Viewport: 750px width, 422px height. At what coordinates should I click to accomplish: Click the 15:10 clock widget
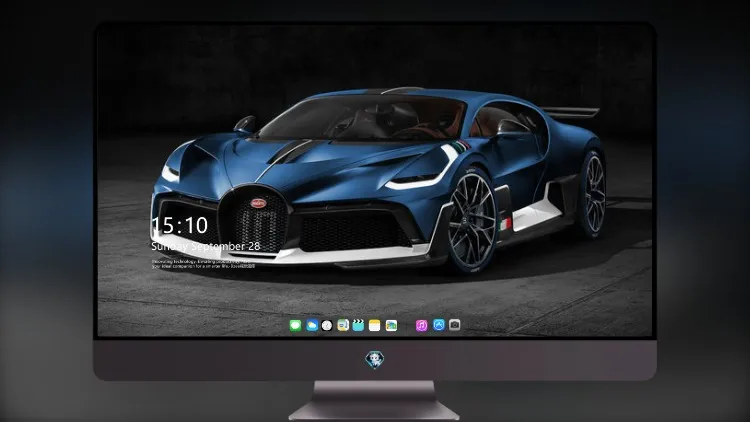click(x=180, y=225)
